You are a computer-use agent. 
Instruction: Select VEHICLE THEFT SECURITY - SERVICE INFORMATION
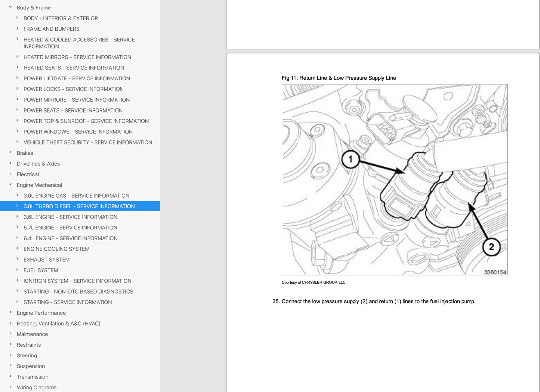88,142
